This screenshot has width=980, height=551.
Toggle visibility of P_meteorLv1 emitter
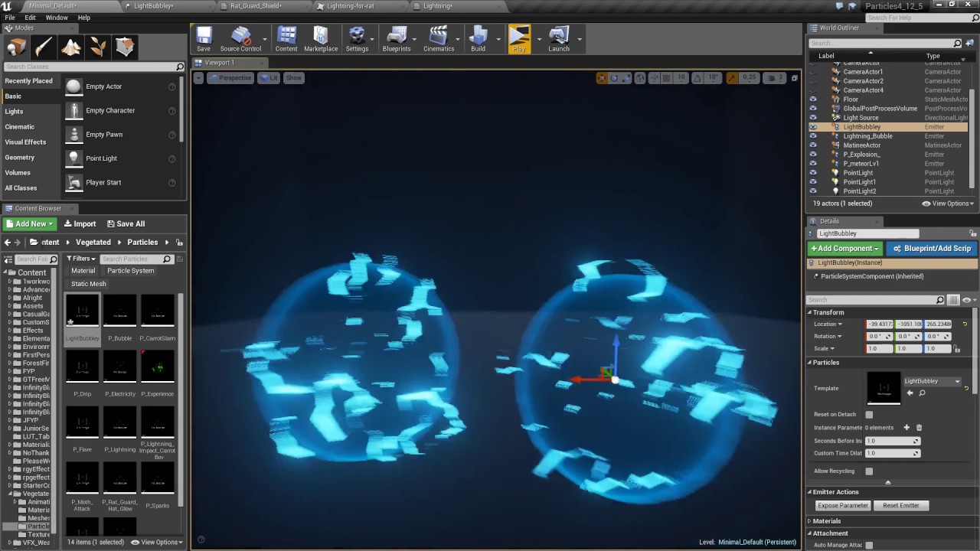(x=813, y=164)
